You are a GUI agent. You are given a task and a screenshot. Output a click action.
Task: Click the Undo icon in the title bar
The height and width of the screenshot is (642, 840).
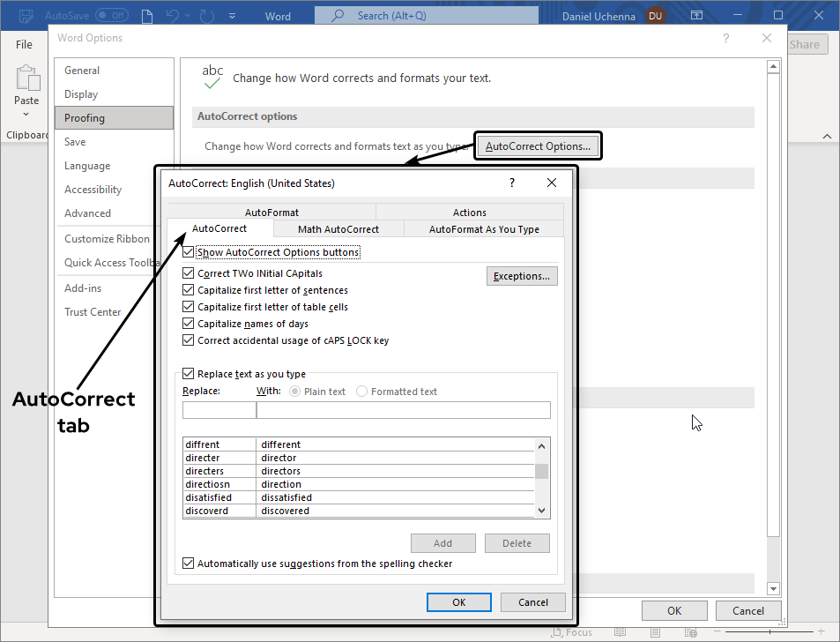pos(171,14)
